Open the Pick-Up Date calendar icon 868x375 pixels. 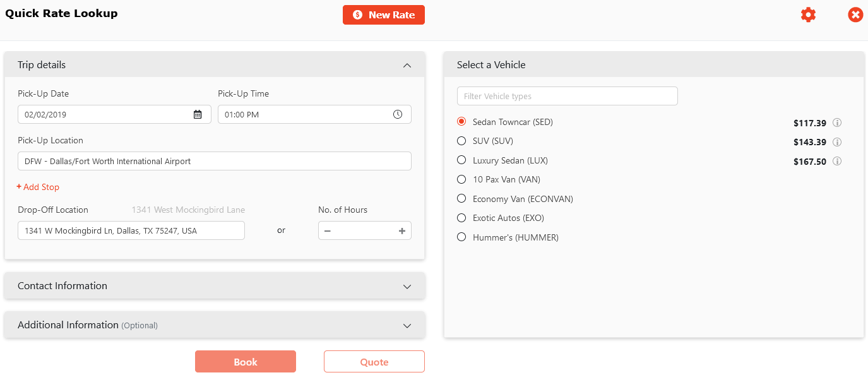click(x=198, y=114)
